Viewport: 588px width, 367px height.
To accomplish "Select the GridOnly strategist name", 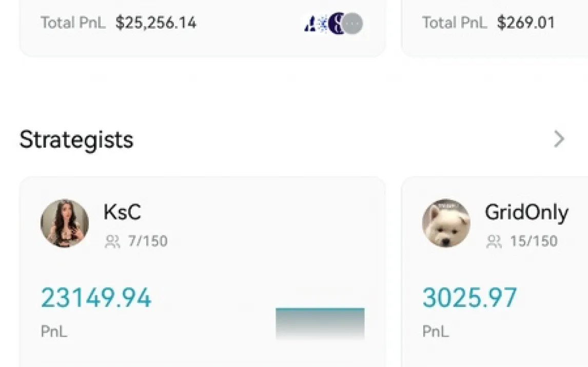I will click(526, 212).
